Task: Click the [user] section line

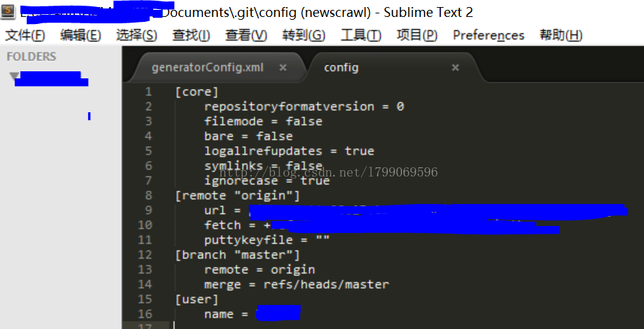Action: [196, 299]
